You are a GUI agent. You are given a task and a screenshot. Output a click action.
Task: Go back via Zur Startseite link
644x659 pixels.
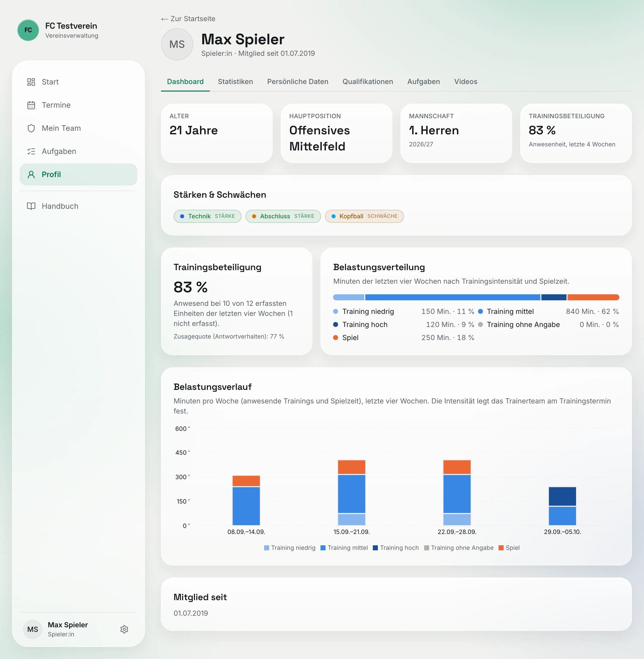[188, 19]
